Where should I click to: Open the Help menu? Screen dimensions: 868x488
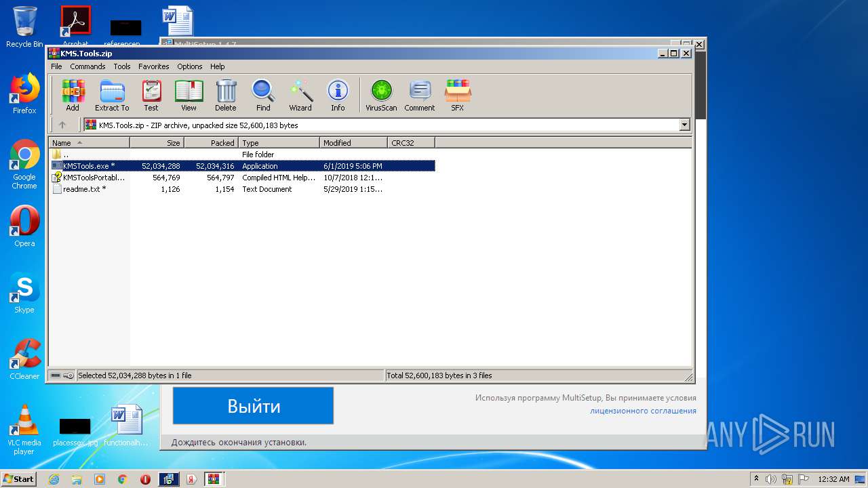[217, 66]
